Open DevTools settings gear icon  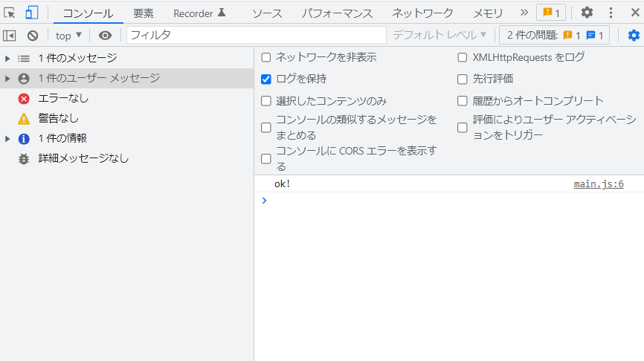[587, 13]
